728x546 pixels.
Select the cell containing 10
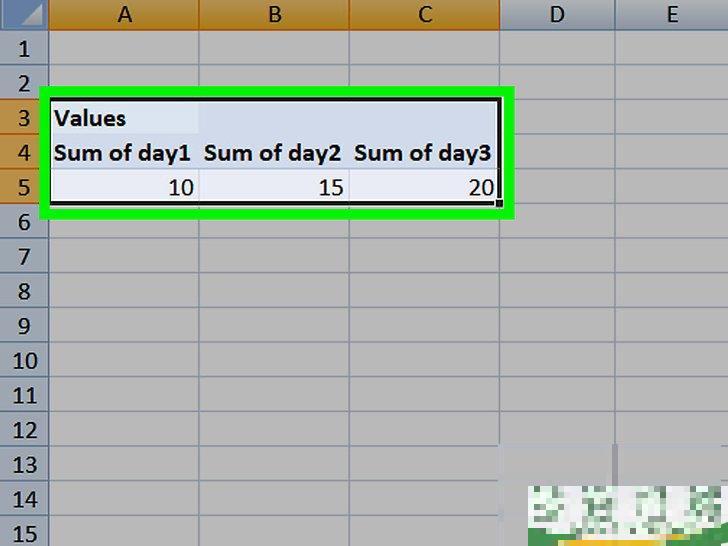click(x=124, y=187)
